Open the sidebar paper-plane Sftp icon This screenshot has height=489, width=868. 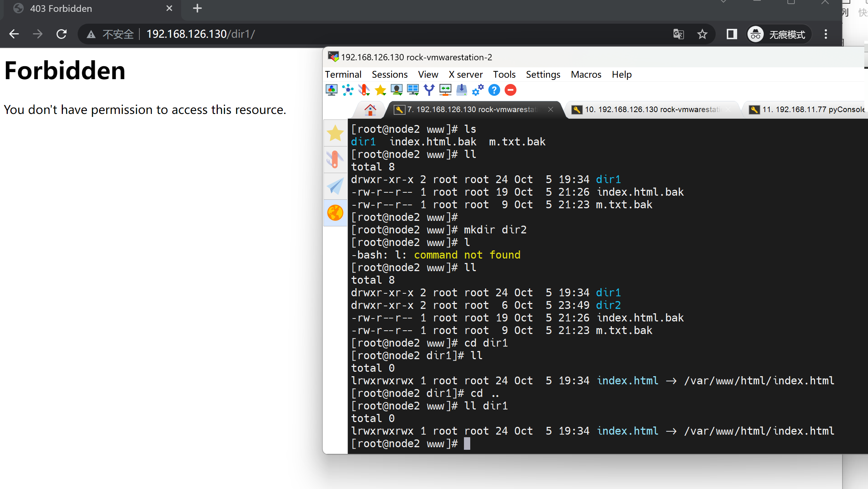tap(335, 186)
